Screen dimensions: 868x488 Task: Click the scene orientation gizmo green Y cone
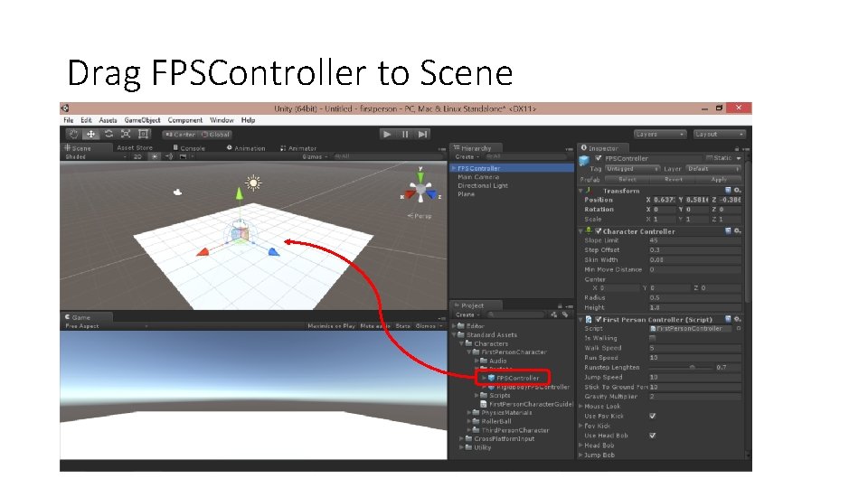tap(420, 176)
